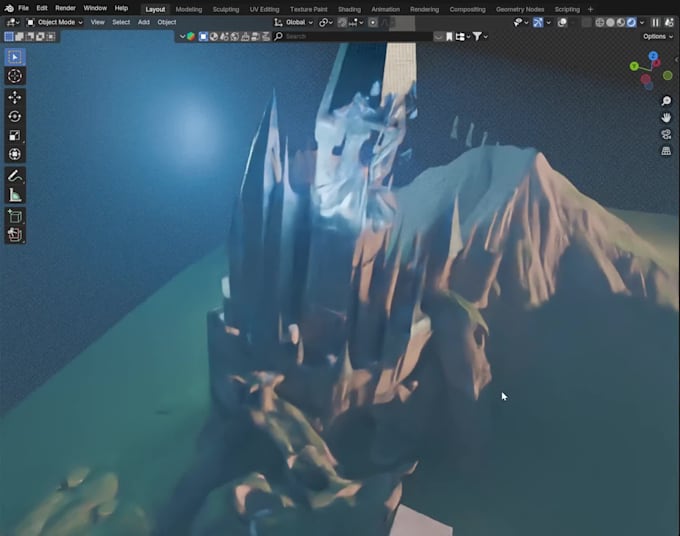Switch to the Sculpting workspace tab
680x536 pixels.
[226, 9]
